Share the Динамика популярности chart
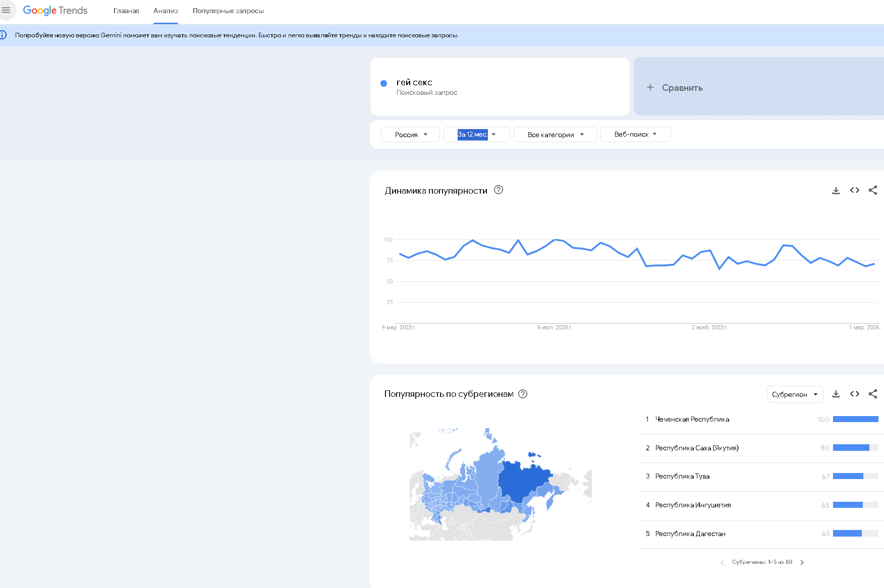This screenshot has width=884, height=588. (873, 190)
